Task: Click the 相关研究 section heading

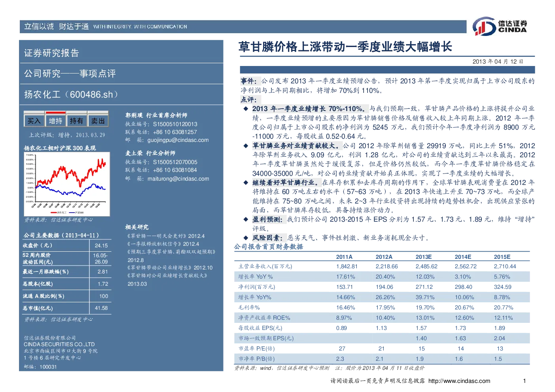Action: (137, 227)
